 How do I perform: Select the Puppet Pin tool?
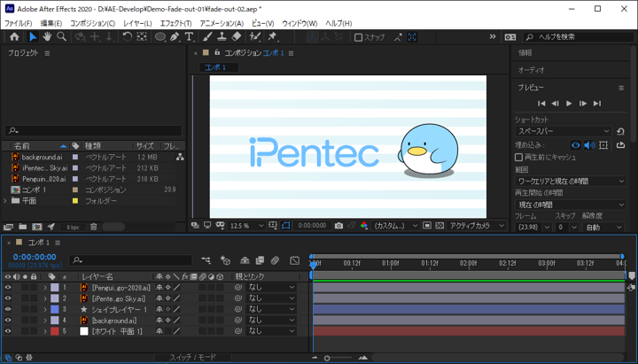pyautogui.click(x=272, y=37)
